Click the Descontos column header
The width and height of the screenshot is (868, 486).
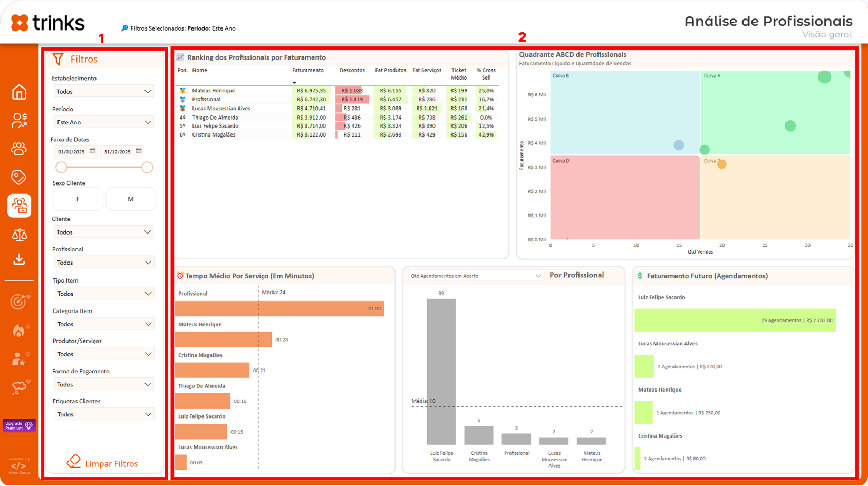(352, 71)
